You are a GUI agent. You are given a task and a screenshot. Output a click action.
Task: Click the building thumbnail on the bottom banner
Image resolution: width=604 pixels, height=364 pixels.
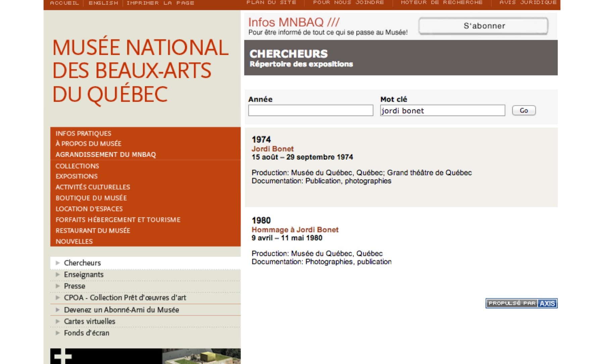pos(201,356)
